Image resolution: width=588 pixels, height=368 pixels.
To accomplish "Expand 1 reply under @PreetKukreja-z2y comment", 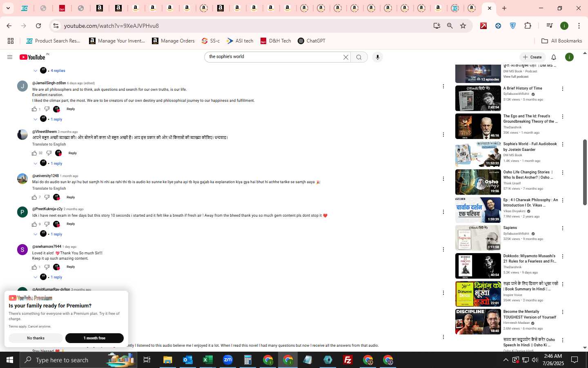I will (x=56, y=234).
